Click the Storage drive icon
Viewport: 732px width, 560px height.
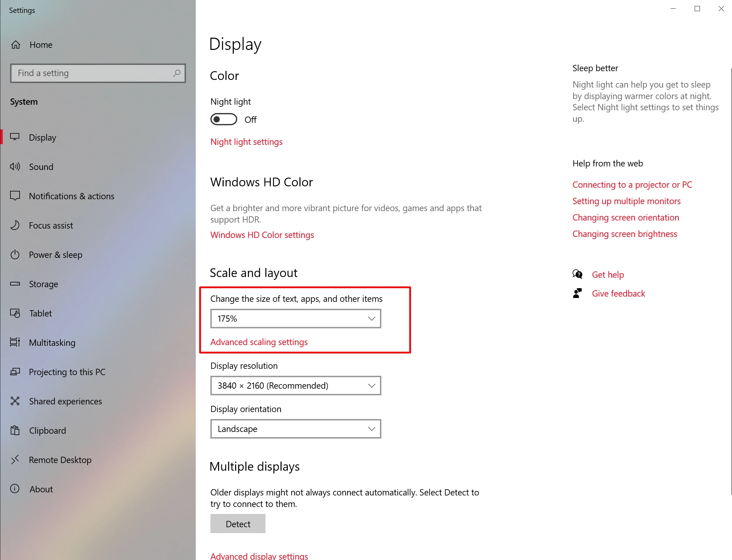pos(15,284)
